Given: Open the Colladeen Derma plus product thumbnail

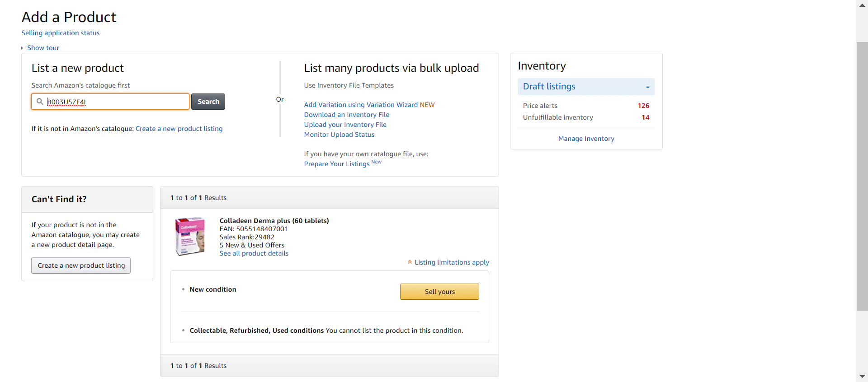Looking at the screenshot, I should 190,236.
